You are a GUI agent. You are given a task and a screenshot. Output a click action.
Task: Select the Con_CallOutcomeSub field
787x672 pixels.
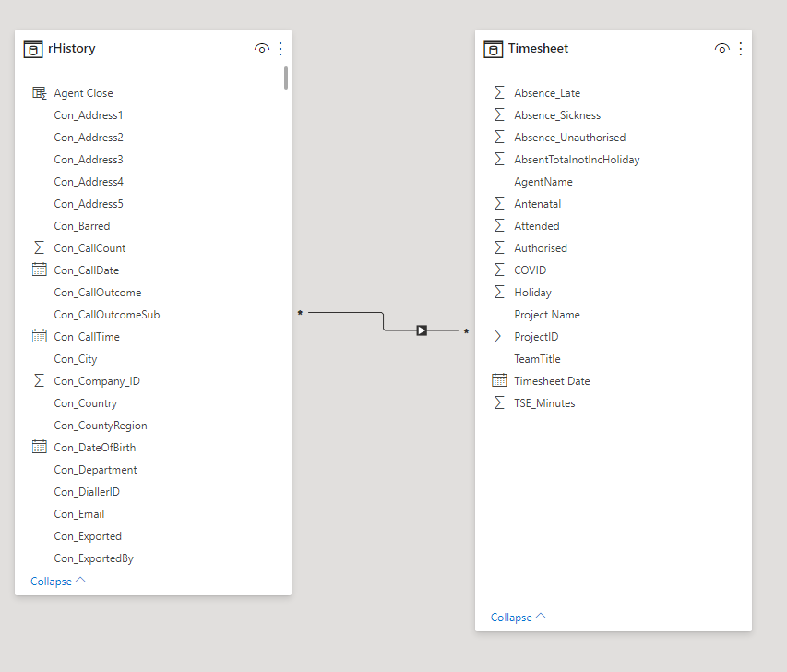click(107, 315)
